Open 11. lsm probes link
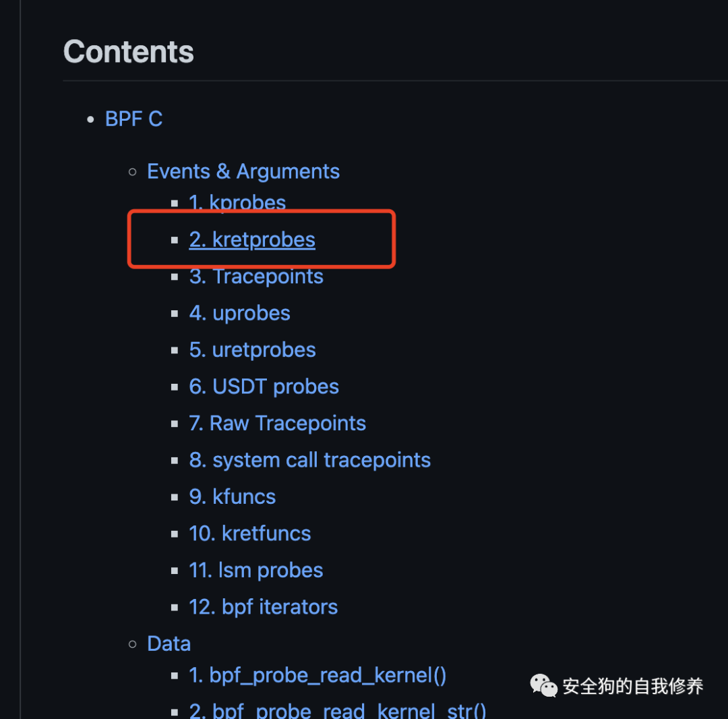 [x=255, y=571]
